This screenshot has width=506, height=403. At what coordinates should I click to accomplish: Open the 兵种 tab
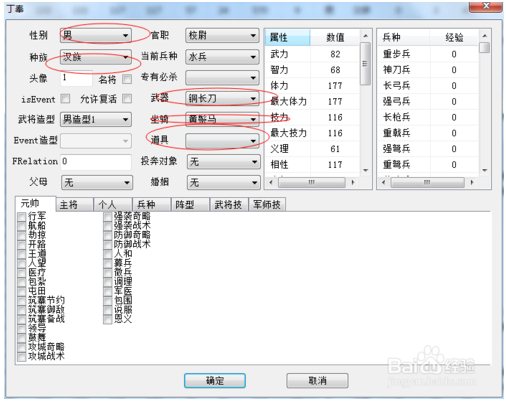(151, 205)
